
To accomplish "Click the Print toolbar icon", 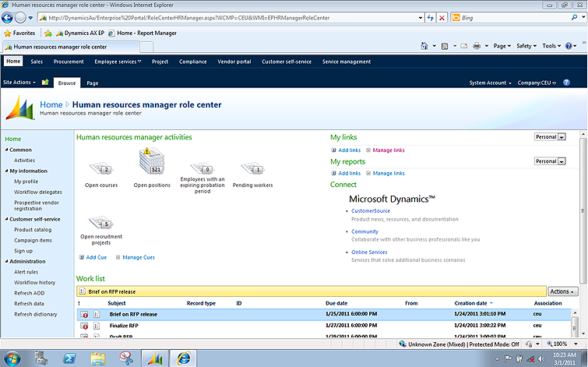I will click(x=477, y=46).
